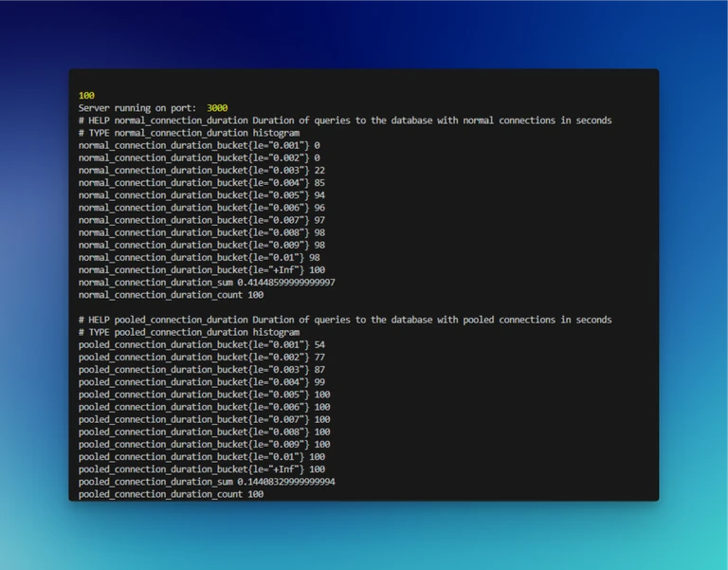Click the '# TYPE normal_connection_duration histogram' line

[189, 134]
